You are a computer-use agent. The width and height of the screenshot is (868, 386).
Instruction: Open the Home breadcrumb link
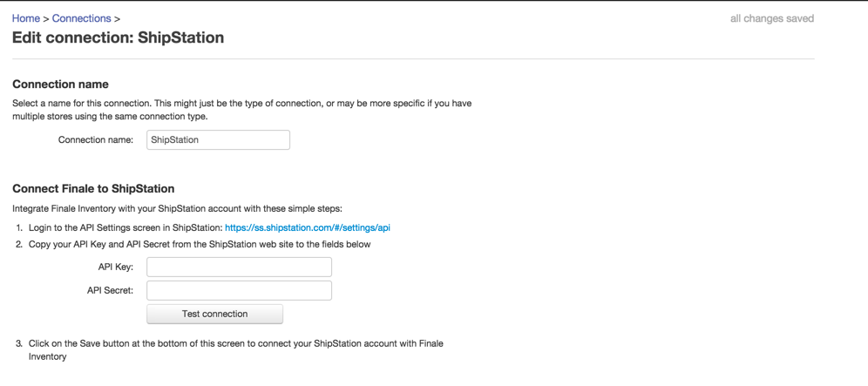click(26, 19)
